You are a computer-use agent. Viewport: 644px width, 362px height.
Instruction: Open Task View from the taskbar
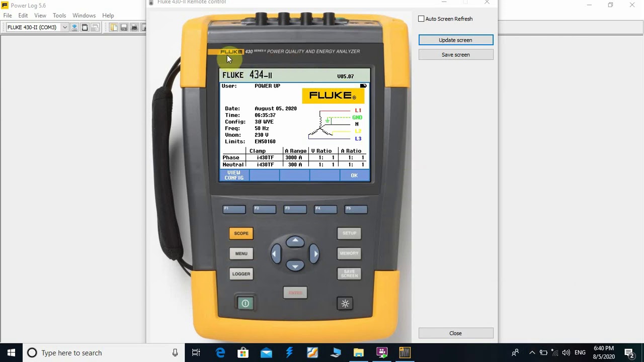[196, 353]
